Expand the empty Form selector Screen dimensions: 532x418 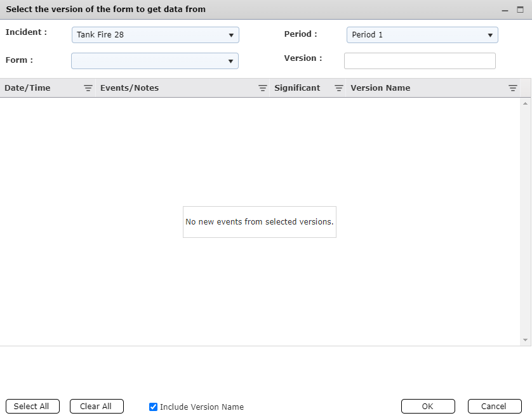click(154, 60)
